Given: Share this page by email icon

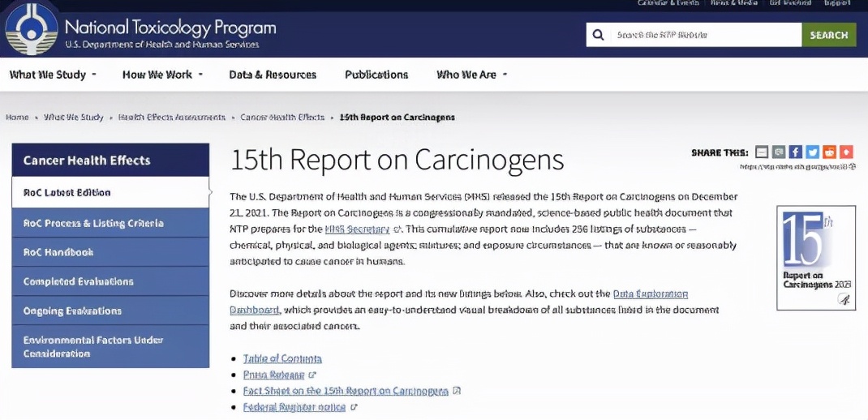Looking at the screenshot, I should (762, 152).
